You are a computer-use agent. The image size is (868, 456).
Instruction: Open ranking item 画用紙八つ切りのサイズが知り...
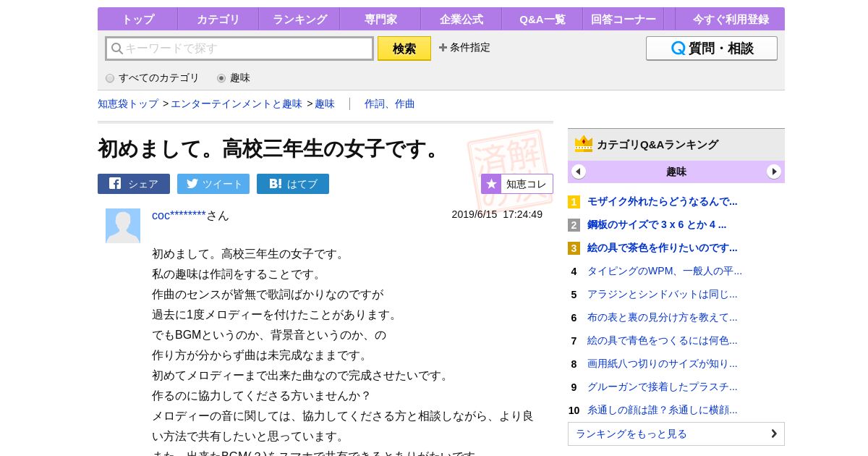(x=663, y=363)
